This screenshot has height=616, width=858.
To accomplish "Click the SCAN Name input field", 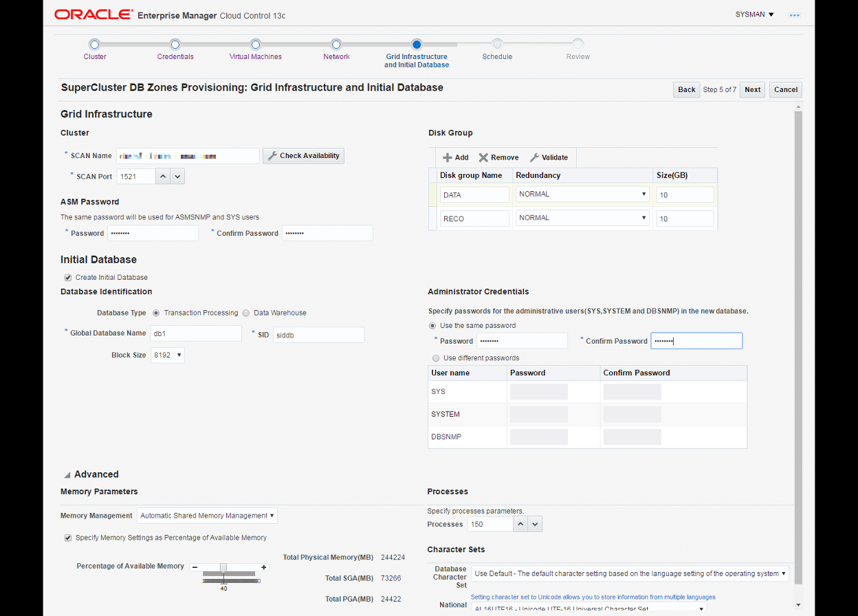I will click(188, 156).
